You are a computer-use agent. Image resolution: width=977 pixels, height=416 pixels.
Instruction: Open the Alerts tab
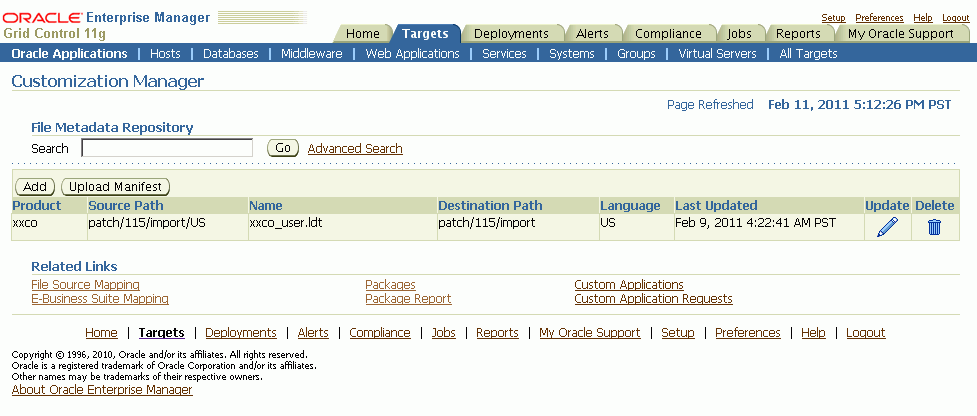pos(592,34)
